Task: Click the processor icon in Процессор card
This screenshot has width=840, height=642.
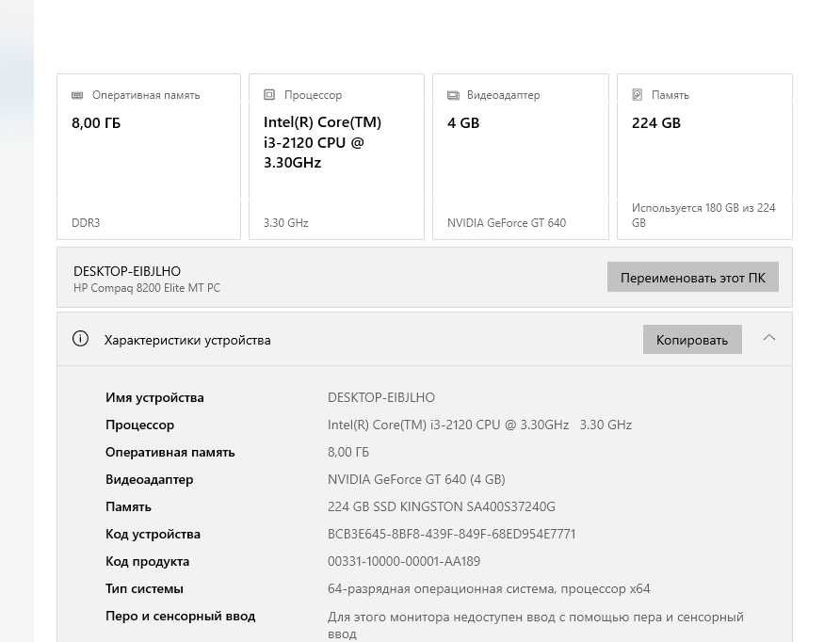Action: click(269, 95)
